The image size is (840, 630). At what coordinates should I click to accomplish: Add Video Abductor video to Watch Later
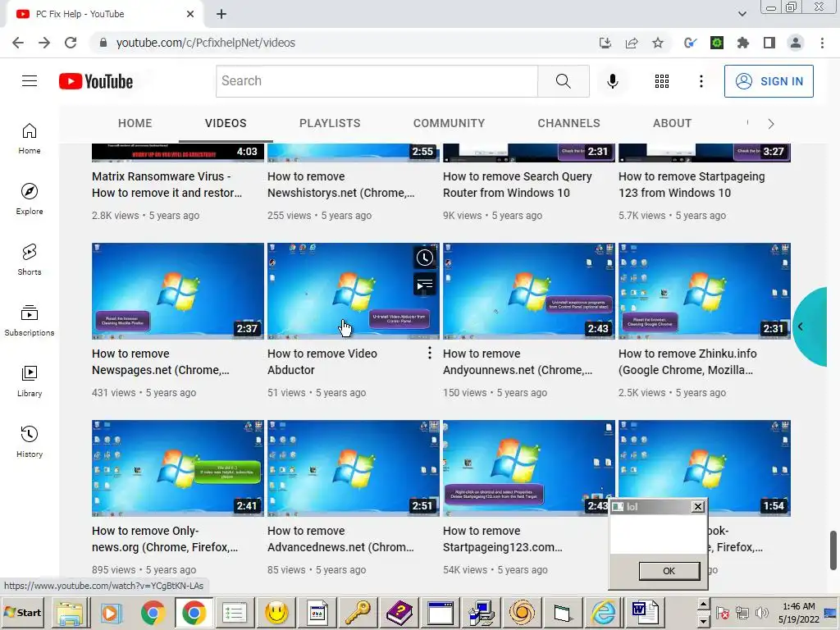click(425, 258)
